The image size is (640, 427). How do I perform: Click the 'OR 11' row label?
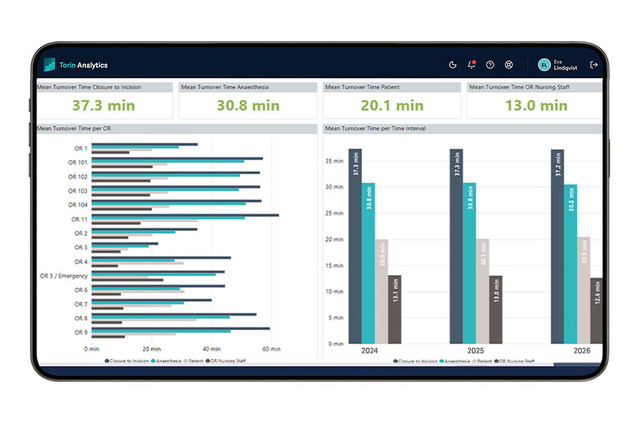click(80, 219)
